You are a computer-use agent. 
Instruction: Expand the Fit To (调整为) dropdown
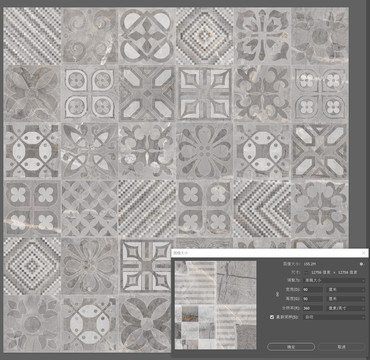coord(334,281)
